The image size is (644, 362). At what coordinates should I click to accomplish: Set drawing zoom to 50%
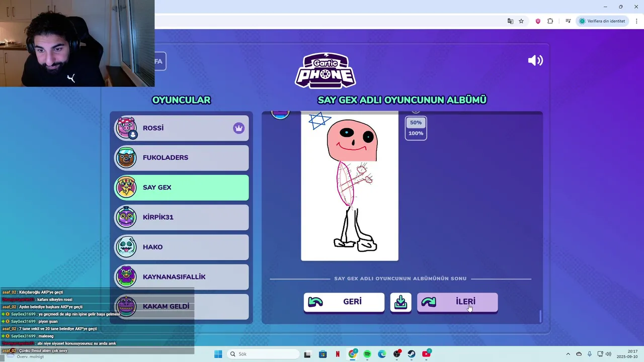click(416, 123)
